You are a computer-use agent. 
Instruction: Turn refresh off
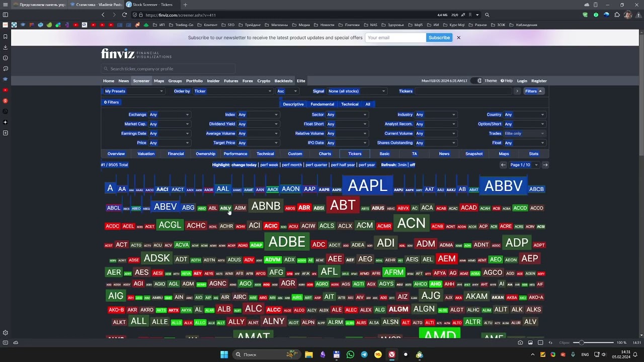coord(413,165)
